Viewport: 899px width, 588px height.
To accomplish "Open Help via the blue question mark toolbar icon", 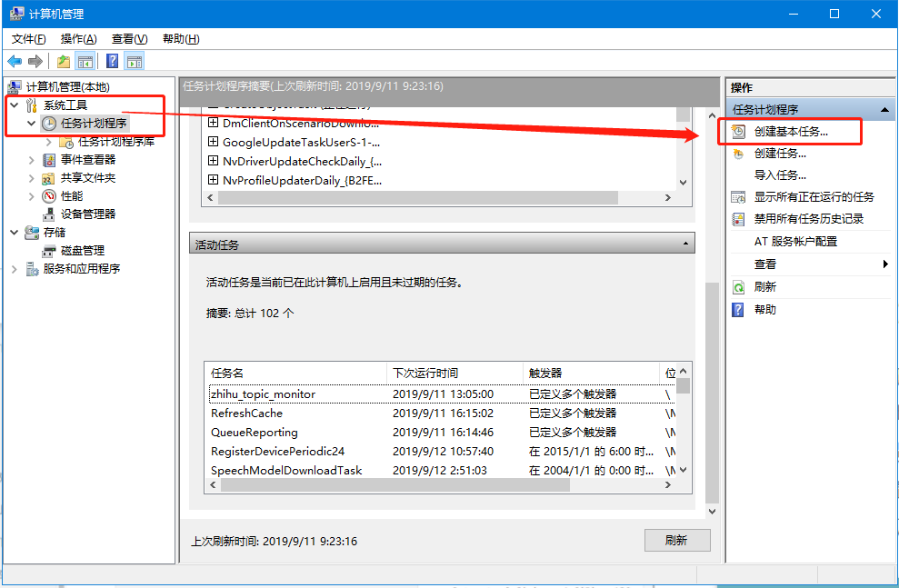I will [111, 60].
